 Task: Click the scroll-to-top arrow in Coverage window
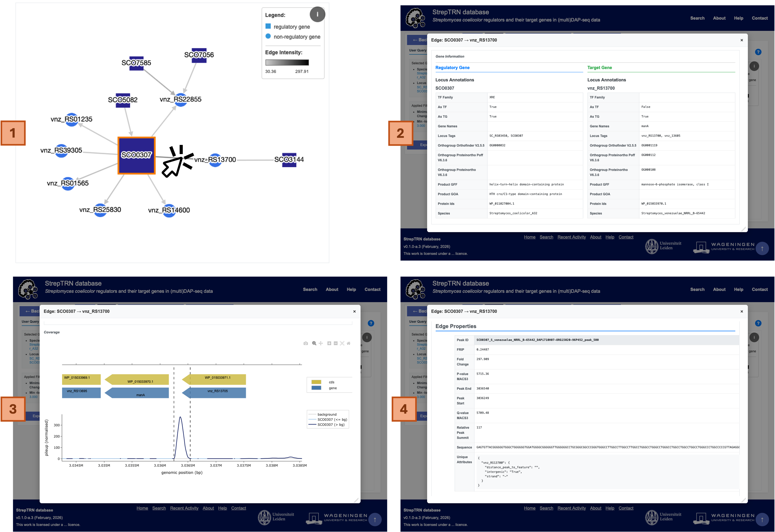click(375, 520)
